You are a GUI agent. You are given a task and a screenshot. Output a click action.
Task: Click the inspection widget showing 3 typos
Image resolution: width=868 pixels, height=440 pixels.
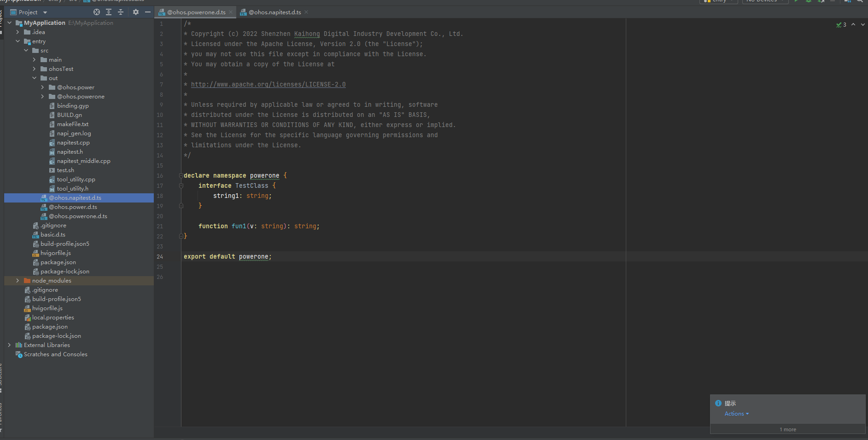841,25
